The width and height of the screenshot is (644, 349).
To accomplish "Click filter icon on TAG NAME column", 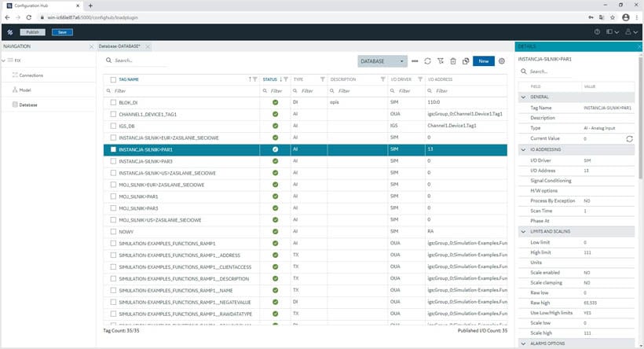I will point(255,79).
